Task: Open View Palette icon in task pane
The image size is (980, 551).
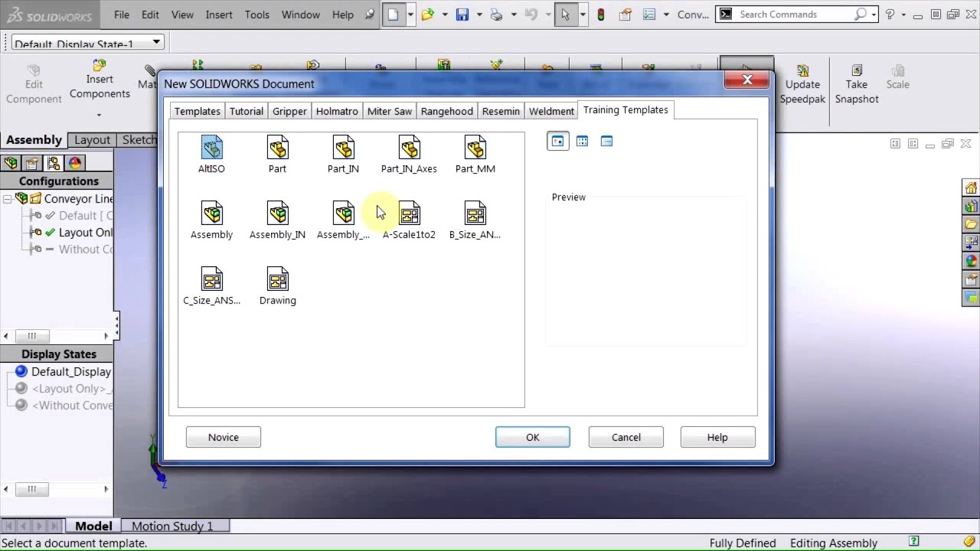Action: (x=971, y=243)
